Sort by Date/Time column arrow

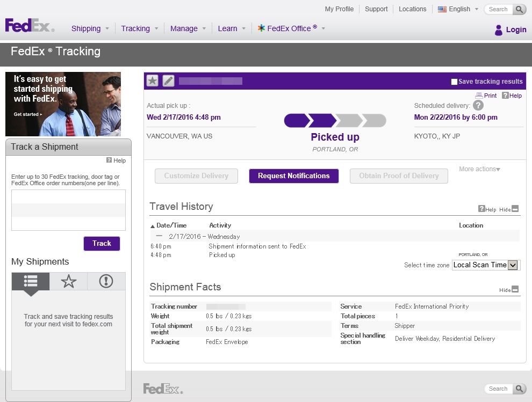click(x=153, y=226)
